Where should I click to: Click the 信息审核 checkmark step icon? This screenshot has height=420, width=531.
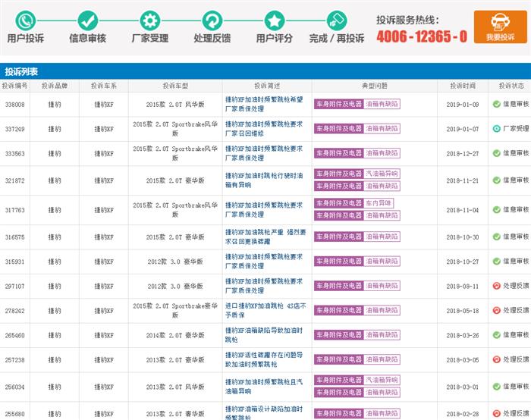[87, 20]
